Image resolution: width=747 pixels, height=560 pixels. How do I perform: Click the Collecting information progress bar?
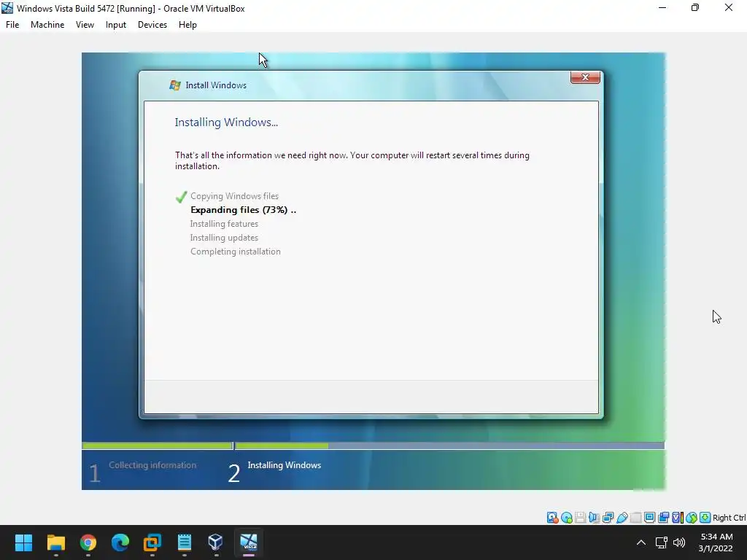(x=158, y=446)
